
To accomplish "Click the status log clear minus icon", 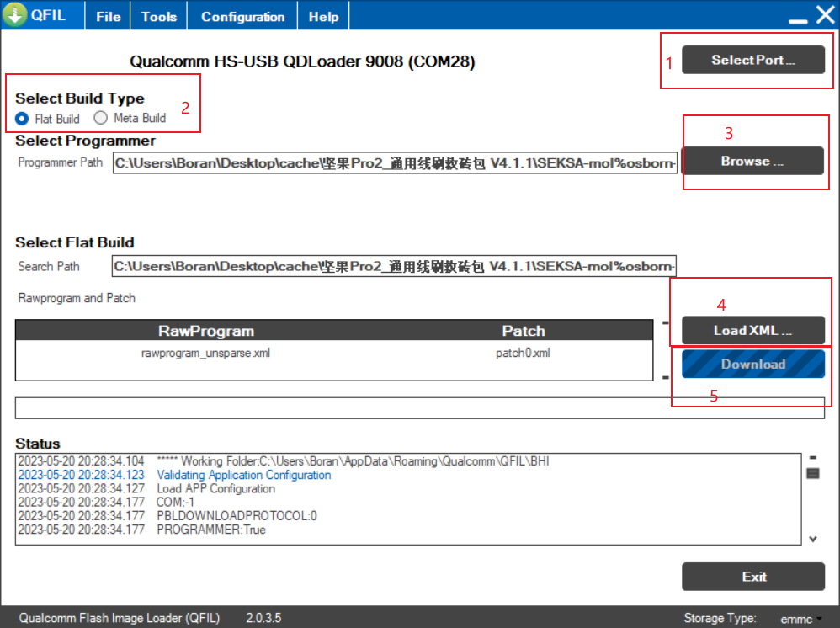I will pyautogui.click(x=813, y=458).
